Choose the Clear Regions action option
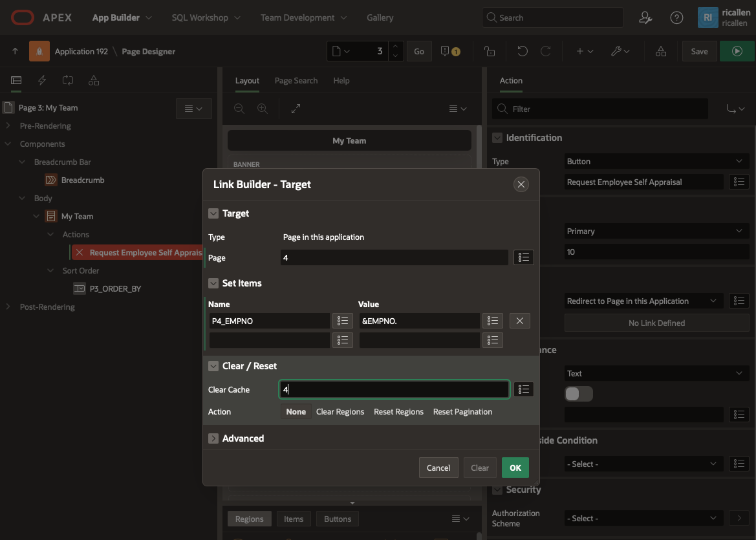The height and width of the screenshot is (540, 756). [x=340, y=412]
